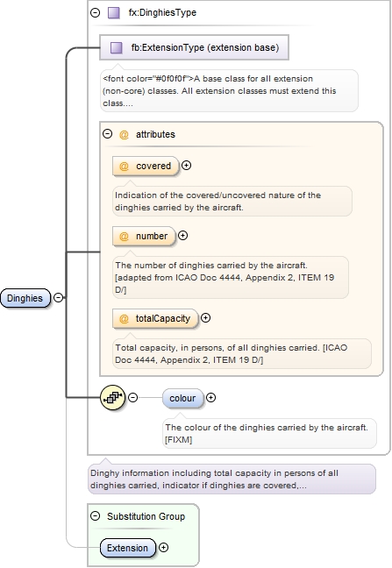Collapse the sequence compositor branch
Image resolution: width=392 pixels, height=568 pixels.
(x=133, y=397)
